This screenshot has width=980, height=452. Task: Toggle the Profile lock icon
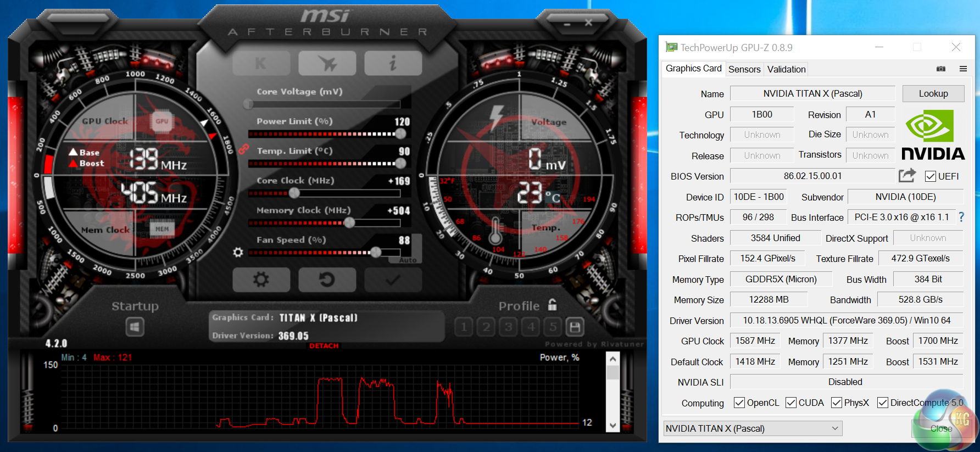(552, 305)
